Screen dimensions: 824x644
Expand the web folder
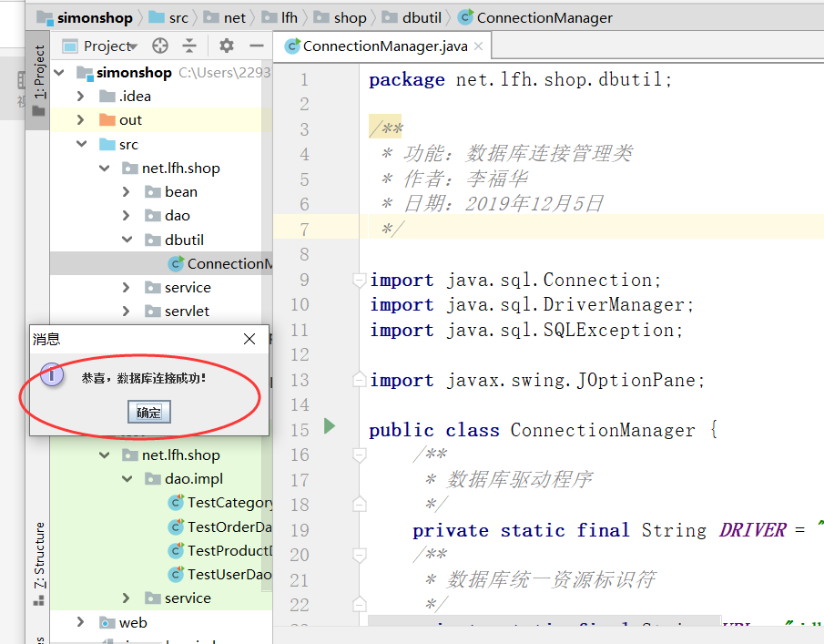pos(80,622)
